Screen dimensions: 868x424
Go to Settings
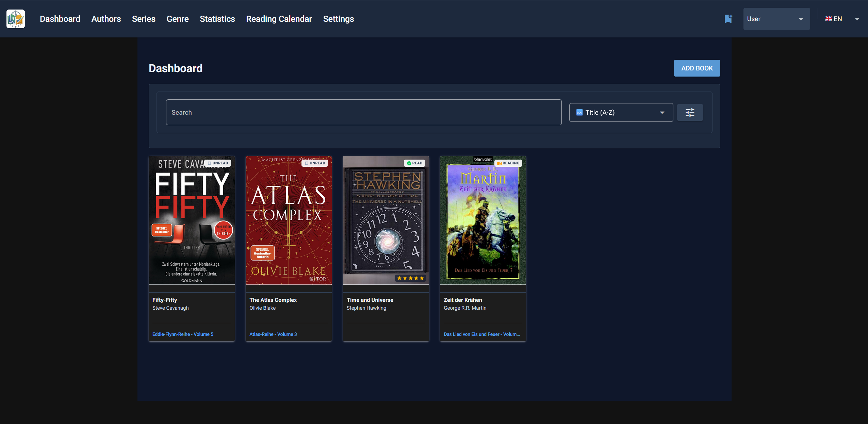(339, 19)
